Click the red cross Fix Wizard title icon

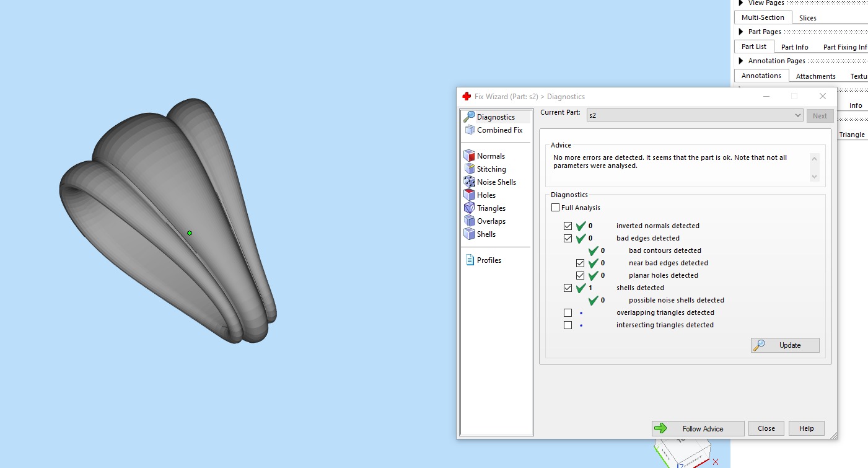(467, 97)
